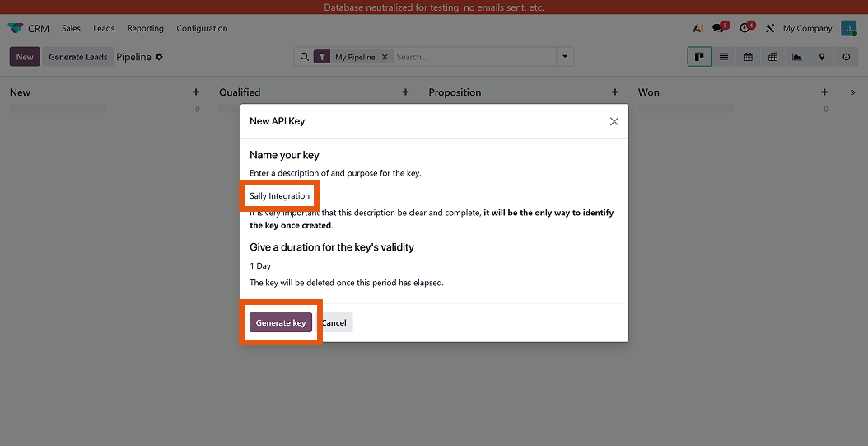Click the Generate key button
Screen dimensions: 868x446
click(x=281, y=322)
